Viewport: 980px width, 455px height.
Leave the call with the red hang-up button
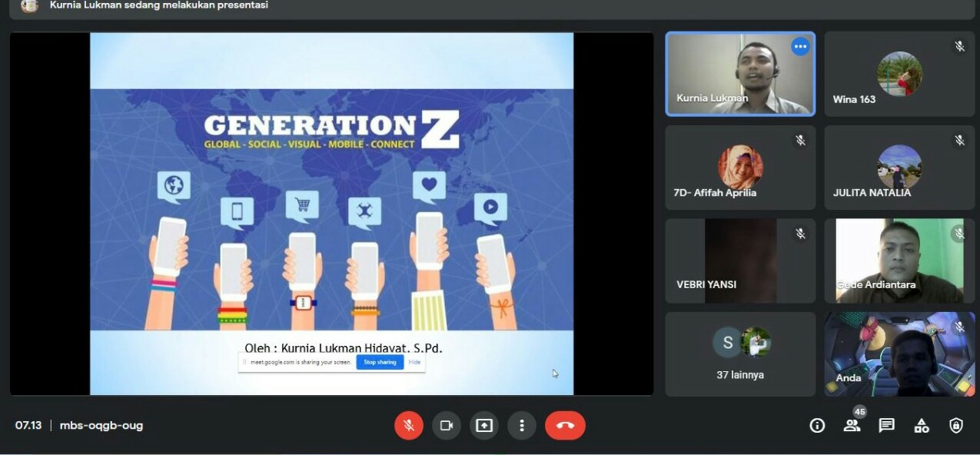pyautogui.click(x=565, y=425)
